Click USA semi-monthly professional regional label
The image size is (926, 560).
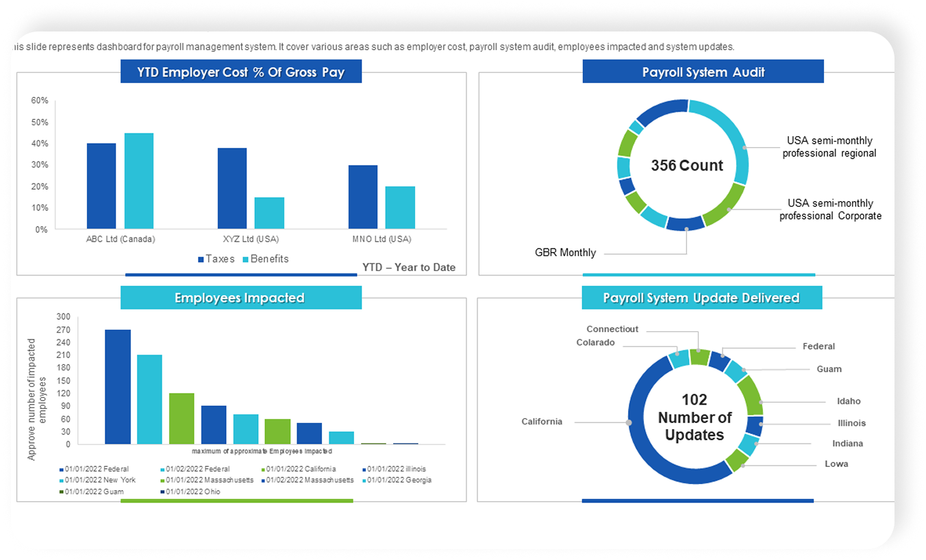[829, 147]
